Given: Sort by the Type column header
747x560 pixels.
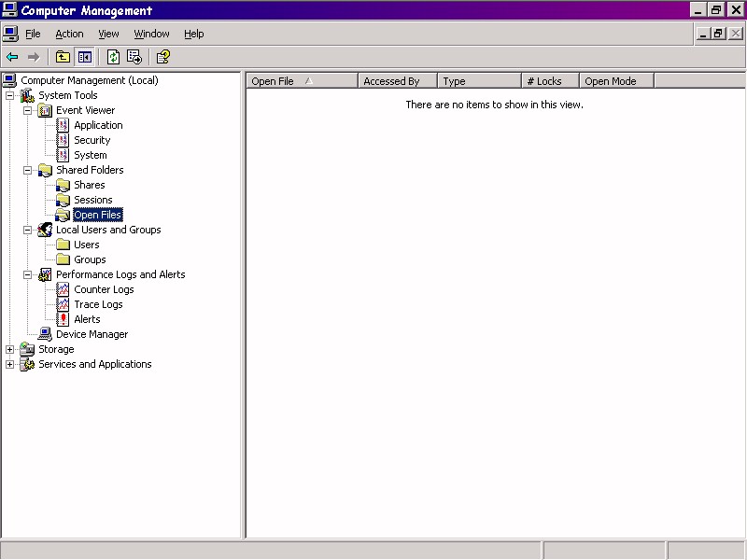Looking at the screenshot, I should click(479, 81).
